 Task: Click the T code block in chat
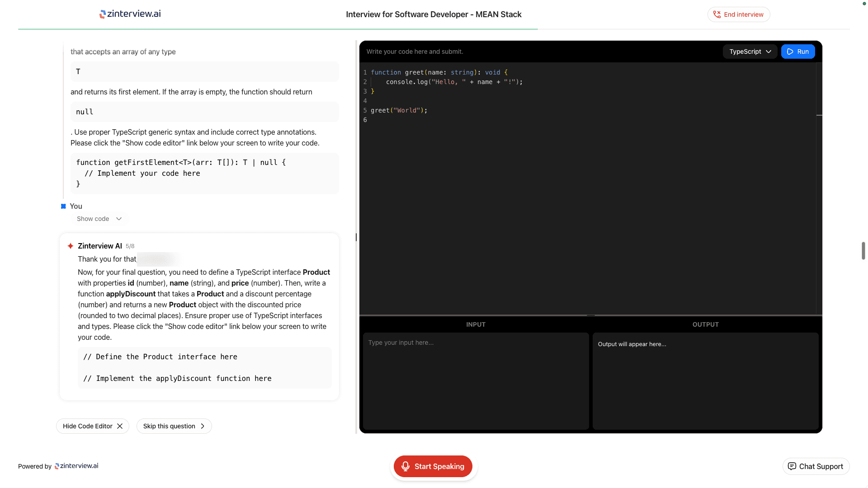205,71
